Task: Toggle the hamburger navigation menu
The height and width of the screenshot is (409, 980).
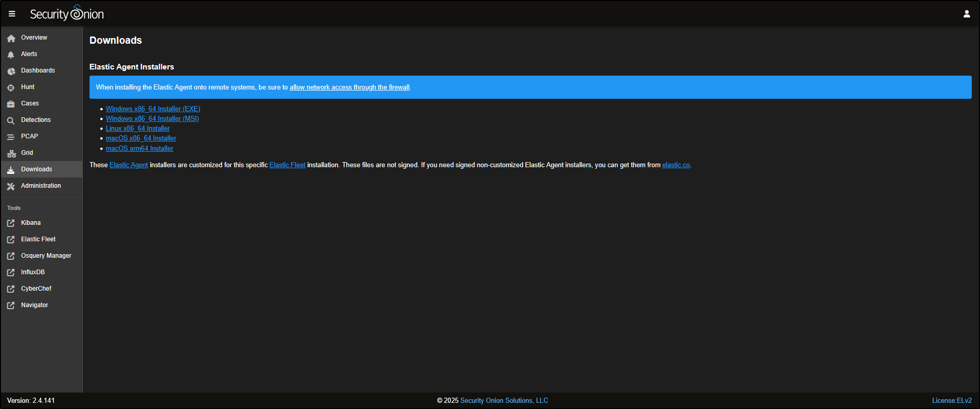Action: pos(12,14)
